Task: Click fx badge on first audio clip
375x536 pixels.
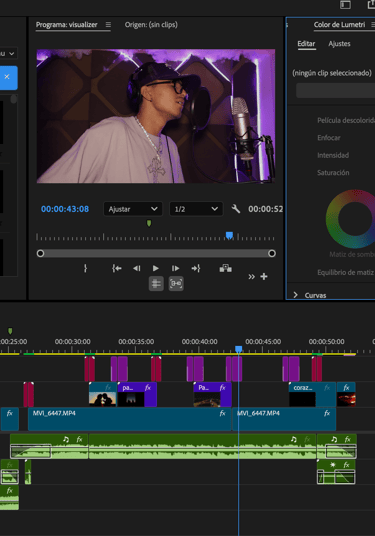Action: coord(80,439)
